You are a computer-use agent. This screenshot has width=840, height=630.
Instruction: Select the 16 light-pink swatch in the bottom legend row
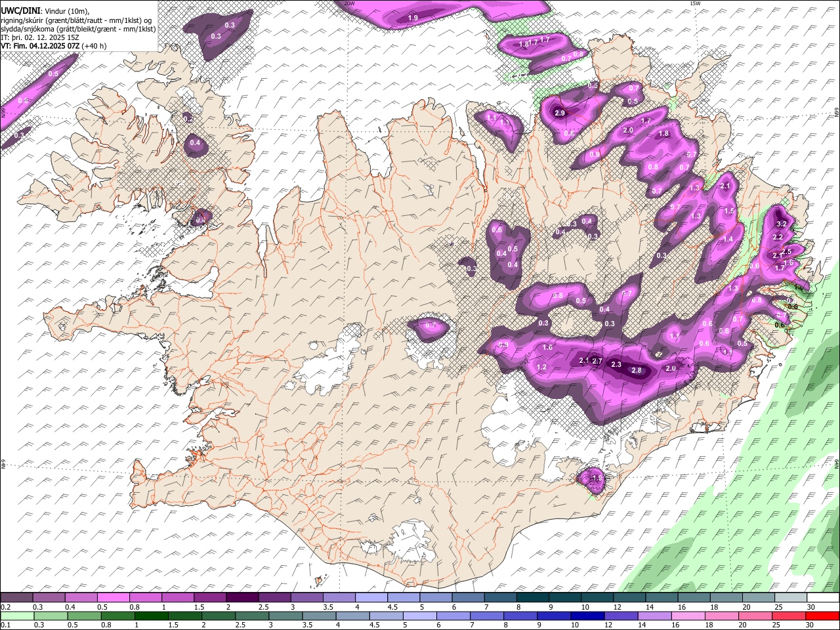pyautogui.click(x=688, y=616)
